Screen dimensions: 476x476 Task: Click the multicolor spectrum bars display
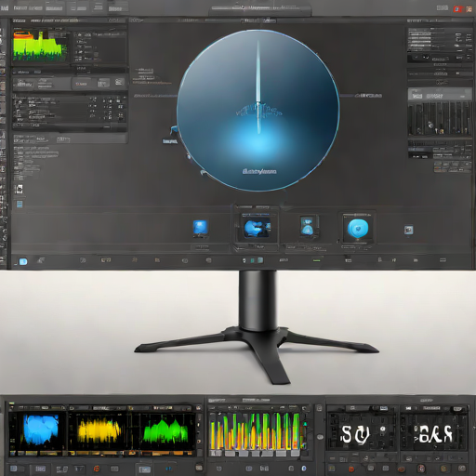[x=255, y=430]
